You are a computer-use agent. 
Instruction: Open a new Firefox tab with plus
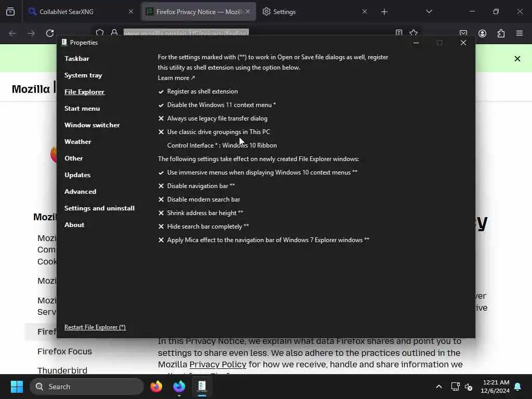click(x=384, y=12)
